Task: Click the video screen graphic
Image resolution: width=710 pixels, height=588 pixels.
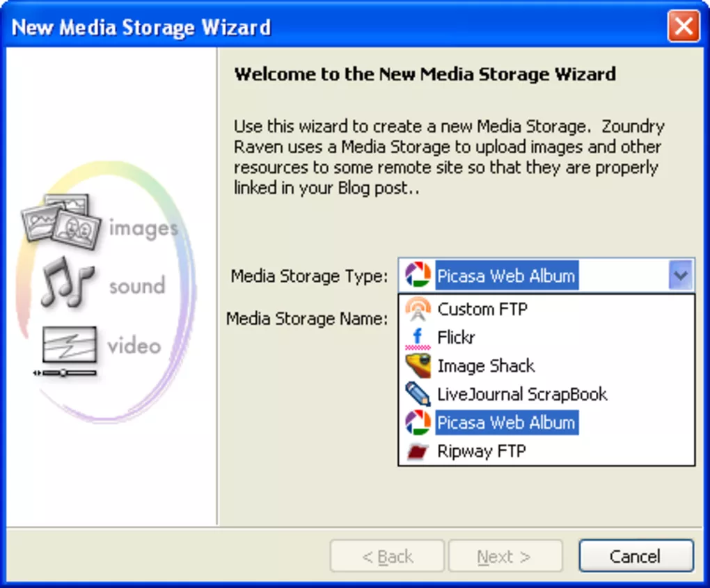Action: pos(68,344)
